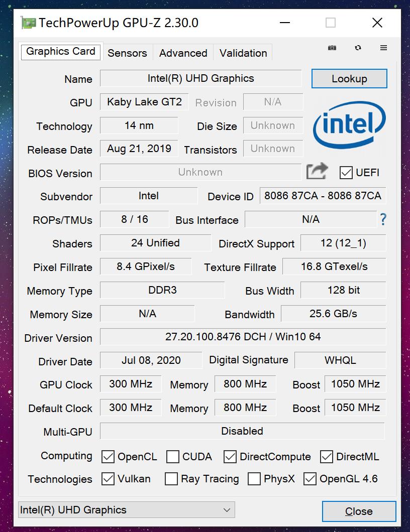Open the hamburger menu icon
This screenshot has height=532, width=410.
[384, 48]
